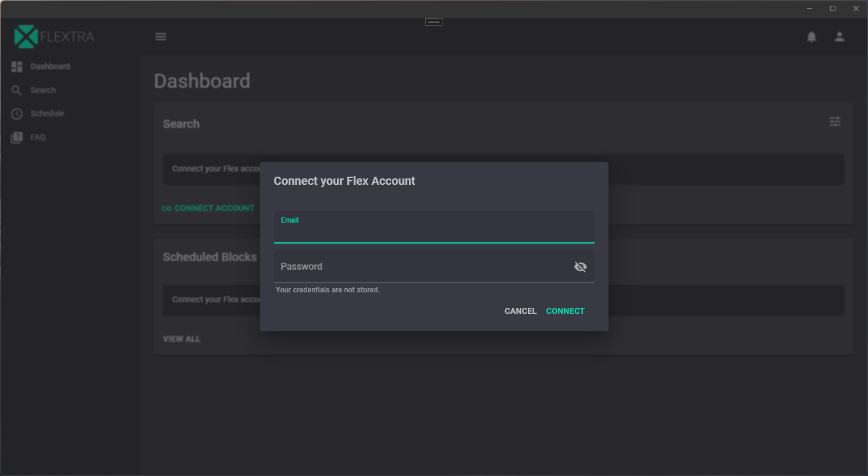Open the hamburger navigation menu
Image resolution: width=868 pixels, height=476 pixels.
(161, 37)
